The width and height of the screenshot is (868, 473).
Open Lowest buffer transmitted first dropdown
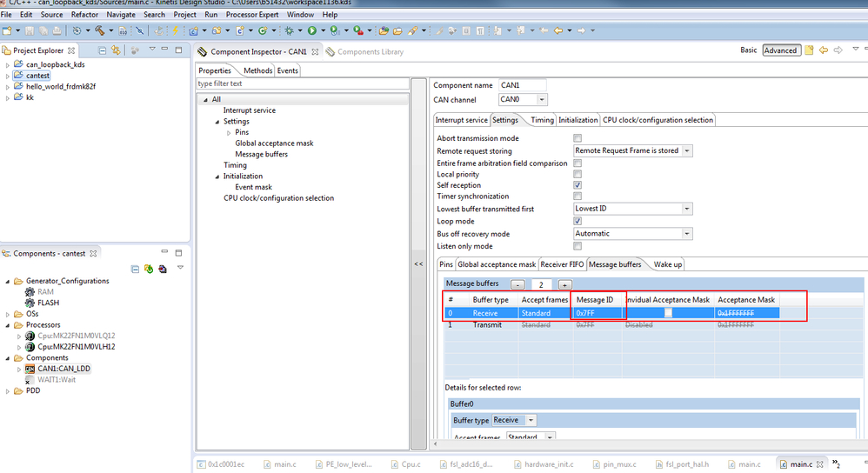coord(687,209)
